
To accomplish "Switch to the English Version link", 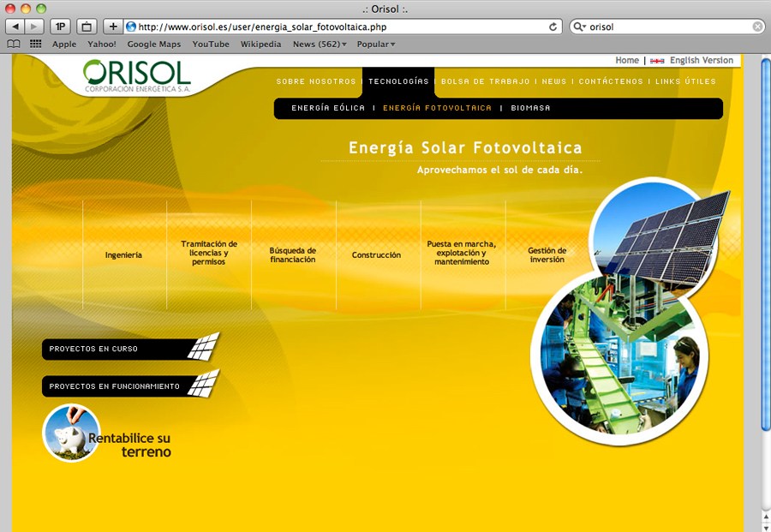I will pyautogui.click(x=701, y=61).
